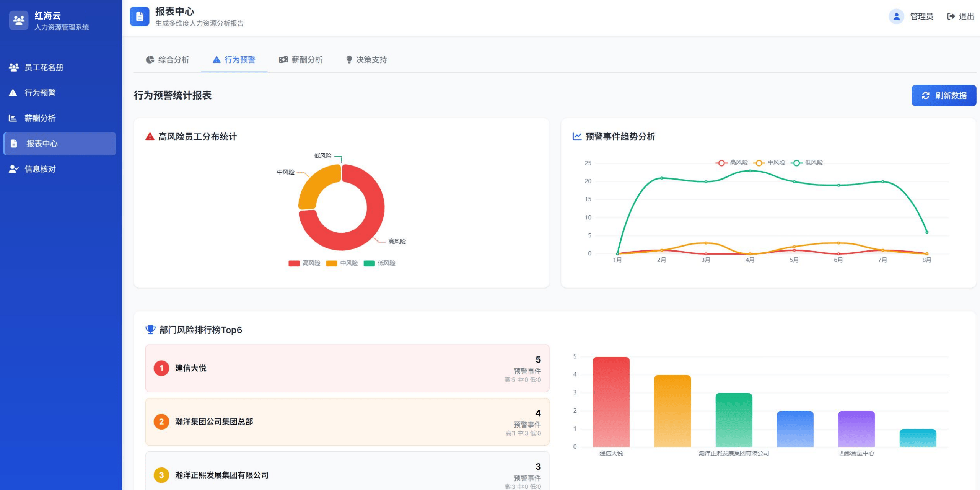Click the 报表中心 header document icon
The image size is (980, 490).
pyautogui.click(x=139, y=17)
